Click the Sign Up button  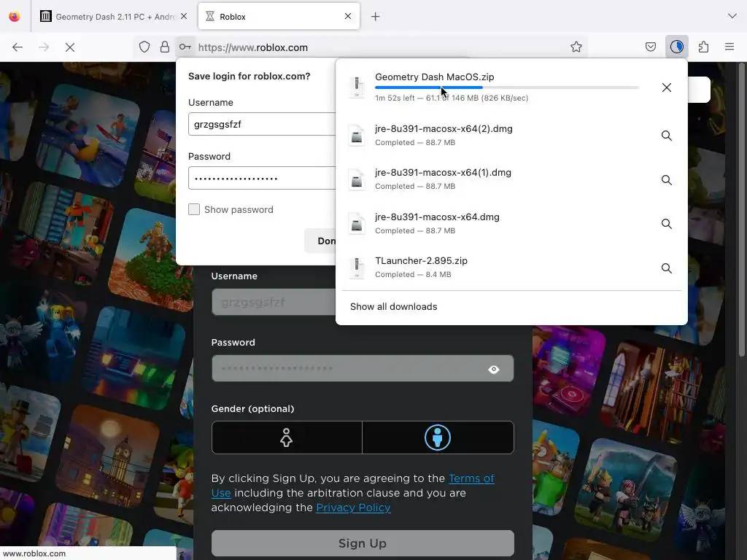[x=363, y=543]
